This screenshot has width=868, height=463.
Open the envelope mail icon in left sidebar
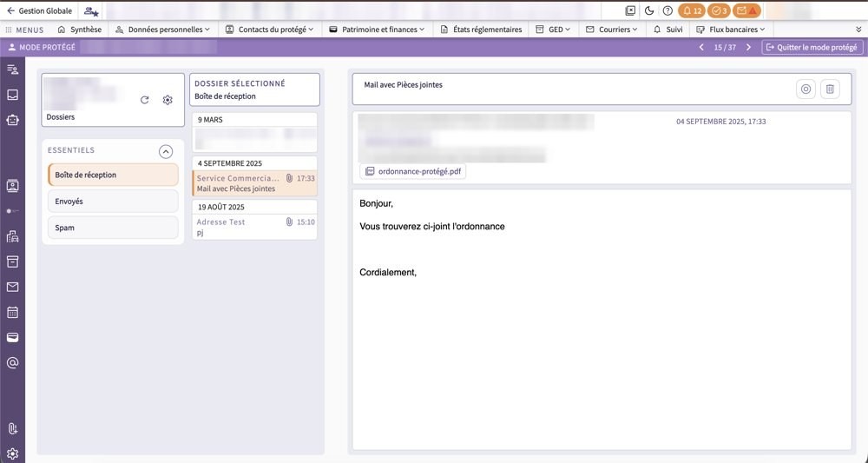tap(12, 287)
